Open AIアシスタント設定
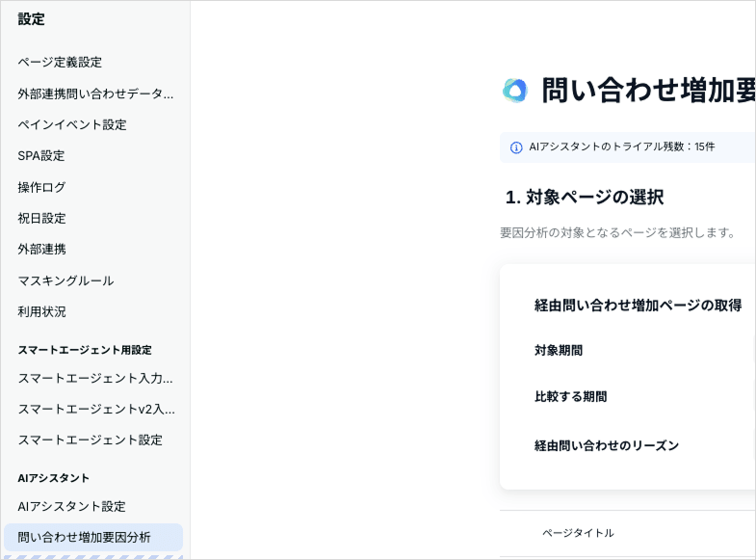The width and height of the screenshot is (756, 560). click(71, 506)
